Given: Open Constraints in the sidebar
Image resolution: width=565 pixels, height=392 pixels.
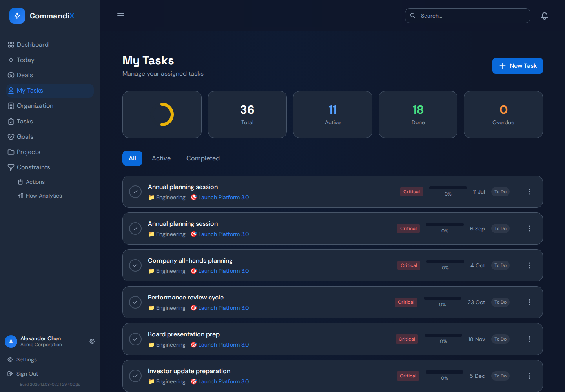Looking at the screenshot, I should coord(50,167).
